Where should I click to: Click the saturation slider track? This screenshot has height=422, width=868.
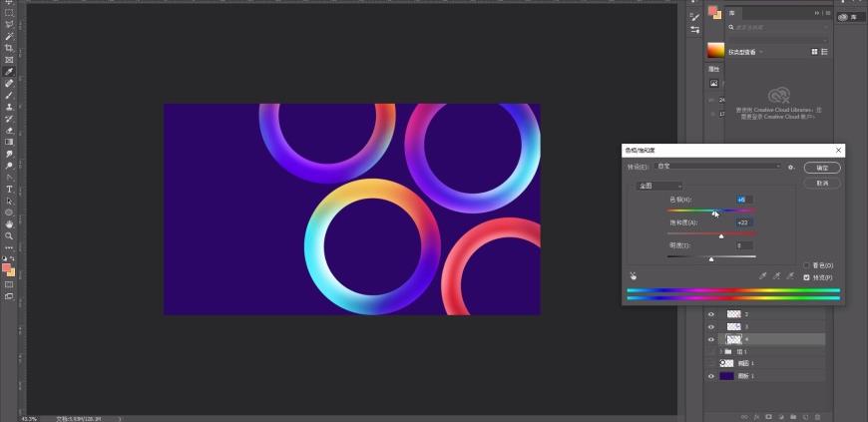pyautogui.click(x=711, y=233)
